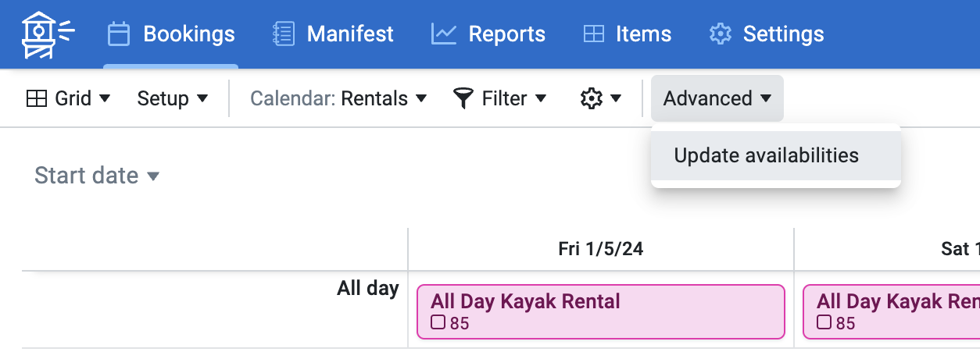The width and height of the screenshot is (980, 359).
Task: Open the Reports tab
Action: click(x=488, y=34)
